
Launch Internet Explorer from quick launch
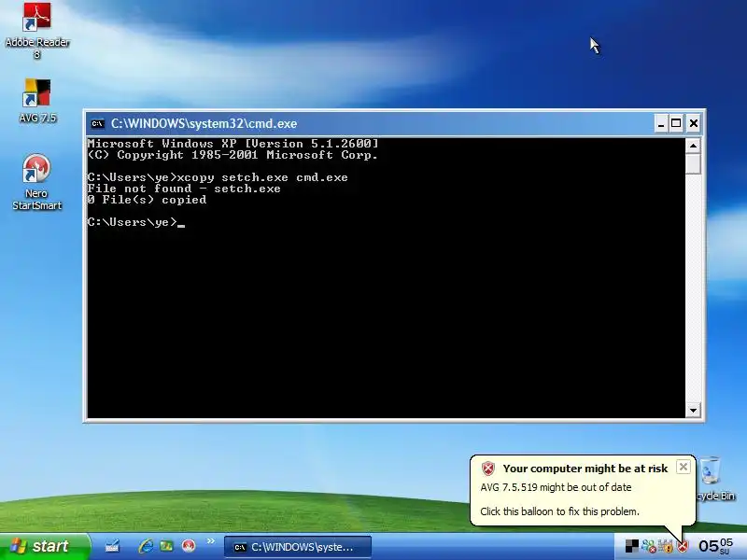point(146,546)
